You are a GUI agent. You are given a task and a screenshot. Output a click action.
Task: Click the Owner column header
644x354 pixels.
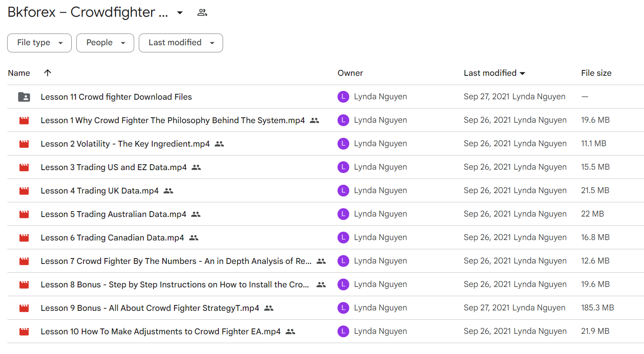point(350,73)
